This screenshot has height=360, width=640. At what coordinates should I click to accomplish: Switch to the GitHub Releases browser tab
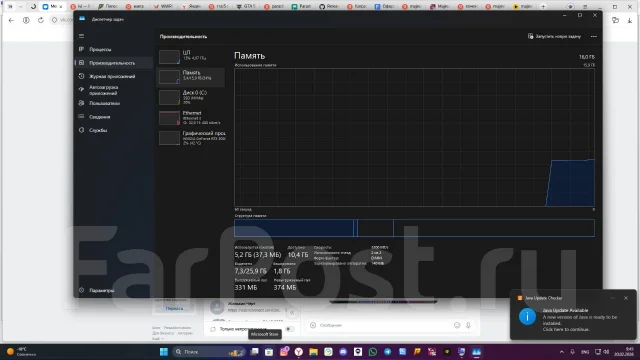[x=329, y=7]
